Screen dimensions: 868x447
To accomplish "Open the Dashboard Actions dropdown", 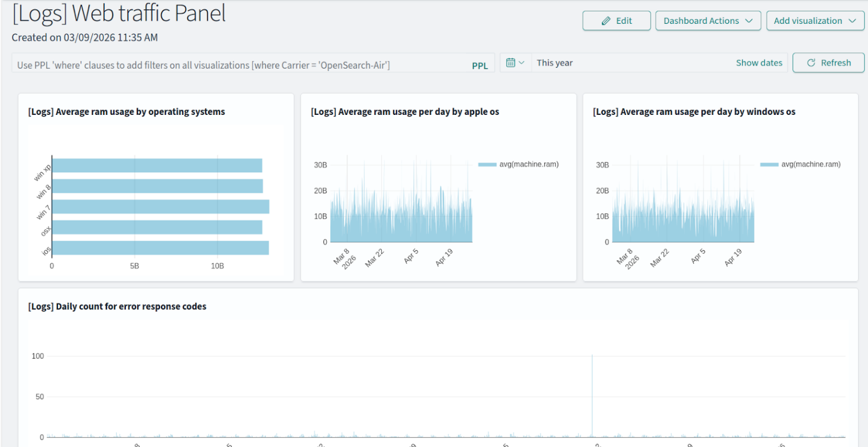I will tap(707, 21).
